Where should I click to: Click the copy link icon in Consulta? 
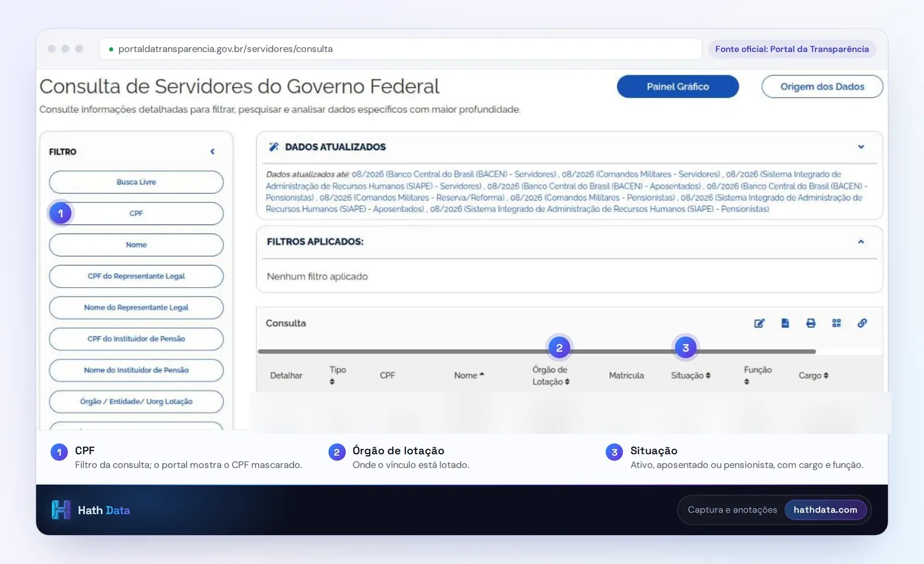pos(862,323)
